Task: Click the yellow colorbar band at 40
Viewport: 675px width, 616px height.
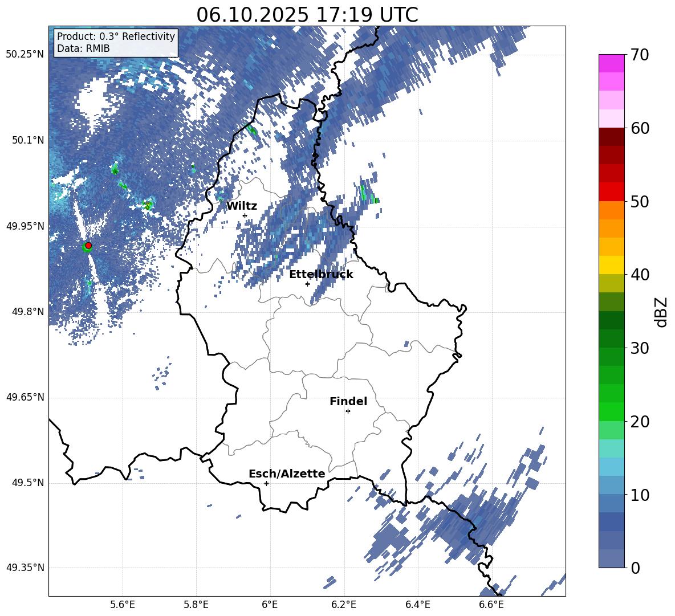Action: tap(611, 266)
